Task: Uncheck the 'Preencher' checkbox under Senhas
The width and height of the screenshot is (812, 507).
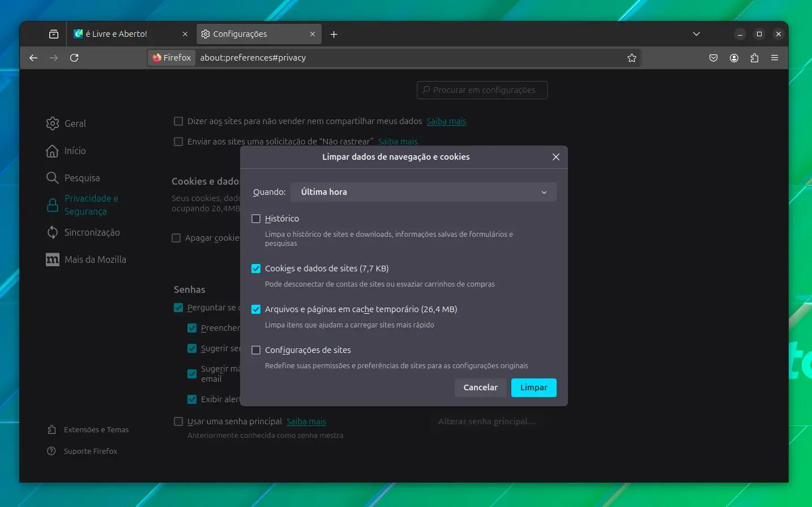Action: point(192,328)
